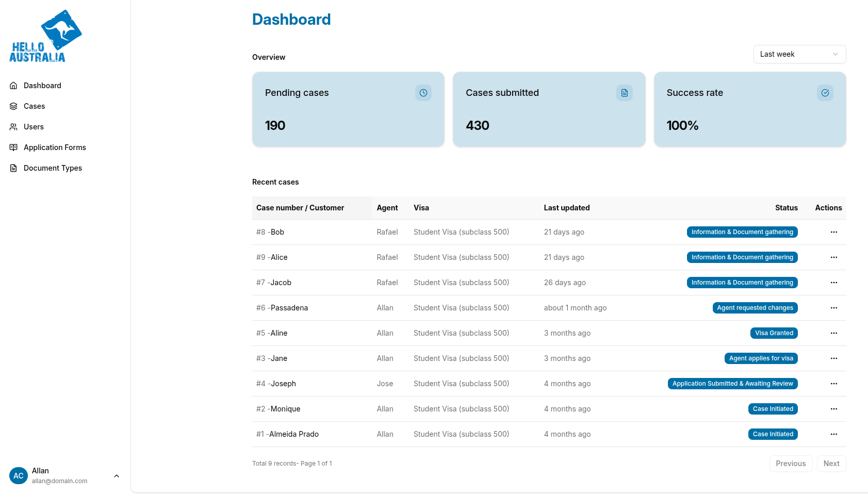Open actions menu for case #8 Bob
The width and height of the screenshot is (868, 495).
click(833, 232)
